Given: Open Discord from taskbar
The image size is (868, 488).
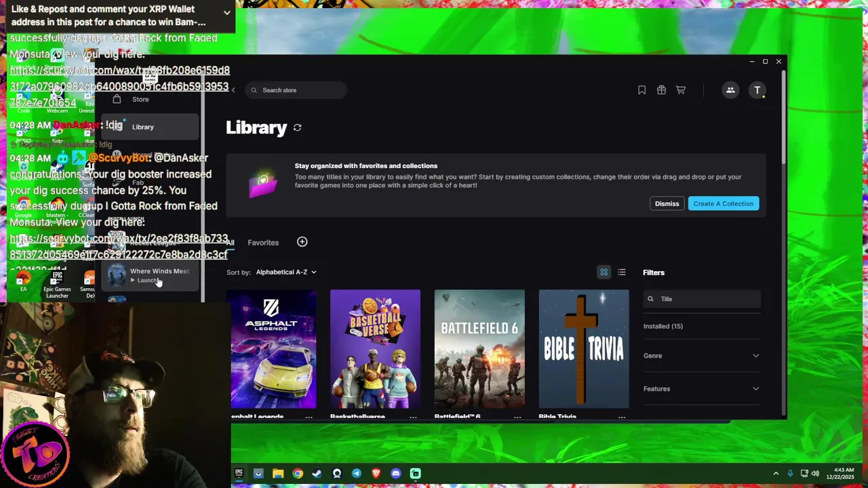Looking at the screenshot, I should pos(396,474).
